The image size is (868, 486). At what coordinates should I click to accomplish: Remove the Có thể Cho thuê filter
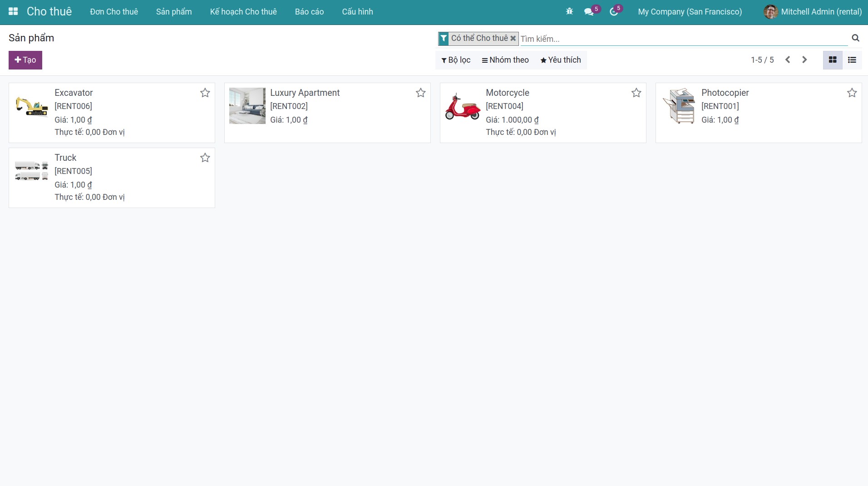513,39
